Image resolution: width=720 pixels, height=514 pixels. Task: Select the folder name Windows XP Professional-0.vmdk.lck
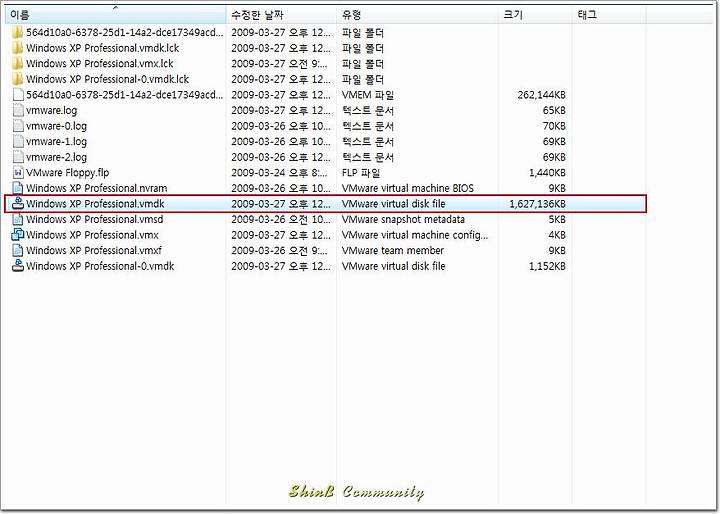click(x=107, y=79)
